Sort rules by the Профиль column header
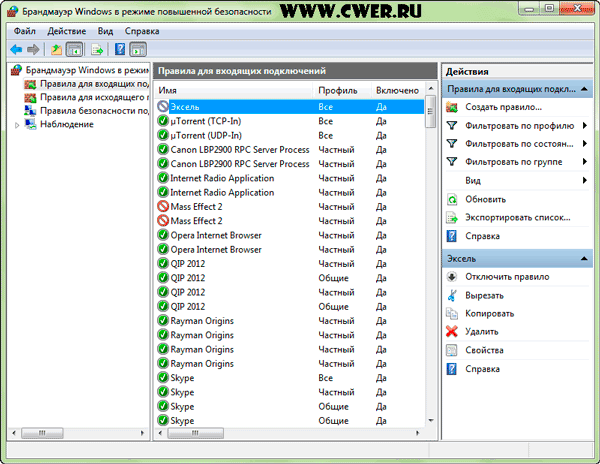This screenshot has width=600, height=464. pos(337,91)
